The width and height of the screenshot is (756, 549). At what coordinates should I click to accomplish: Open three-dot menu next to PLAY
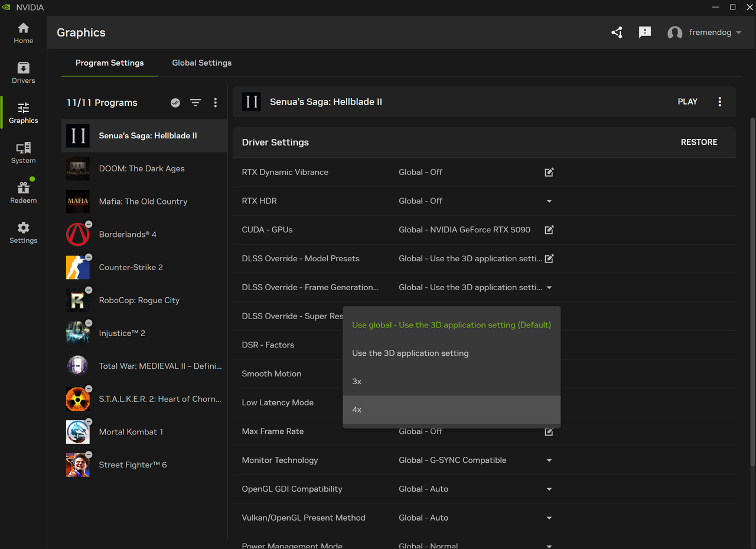tap(719, 102)
